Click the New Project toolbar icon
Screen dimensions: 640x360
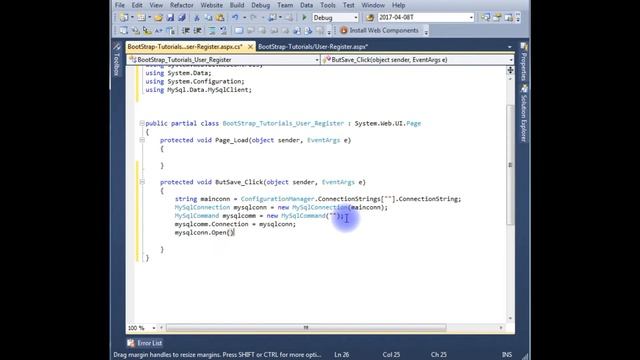(124, 18)
